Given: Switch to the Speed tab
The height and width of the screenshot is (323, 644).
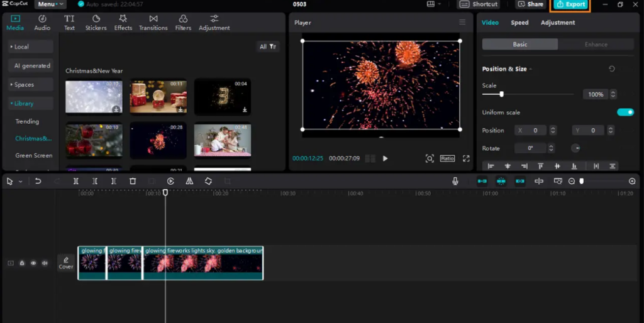Looking at the screenshot, I should [x=519, y=23].
